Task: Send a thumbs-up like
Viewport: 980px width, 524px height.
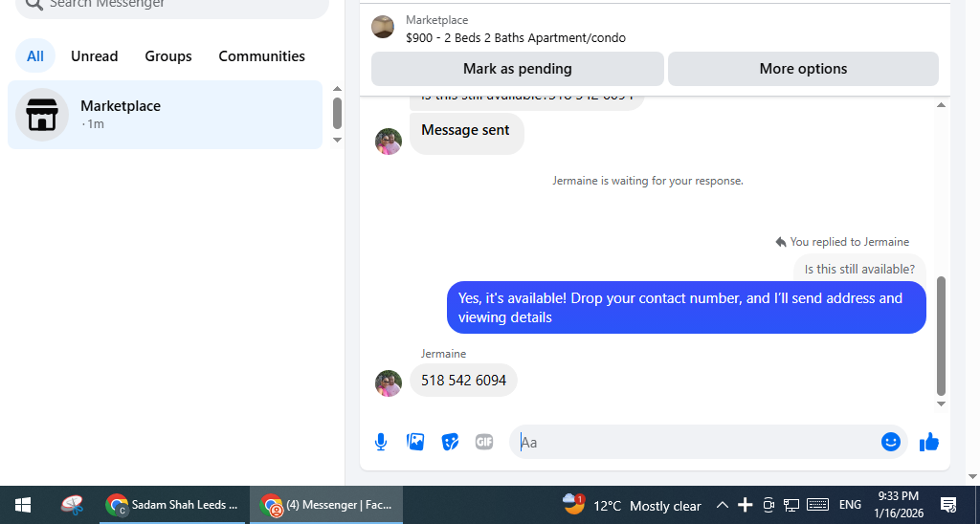Action: [929, 442]
